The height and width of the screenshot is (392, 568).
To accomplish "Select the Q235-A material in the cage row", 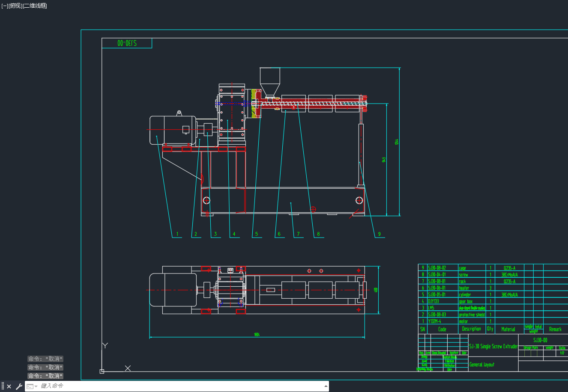I will point(510,268).
